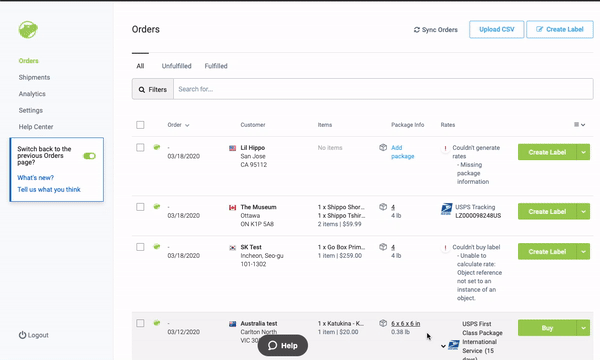
Task: Toggle the select-all orders checkbox
Action: (x=140, y=125)
